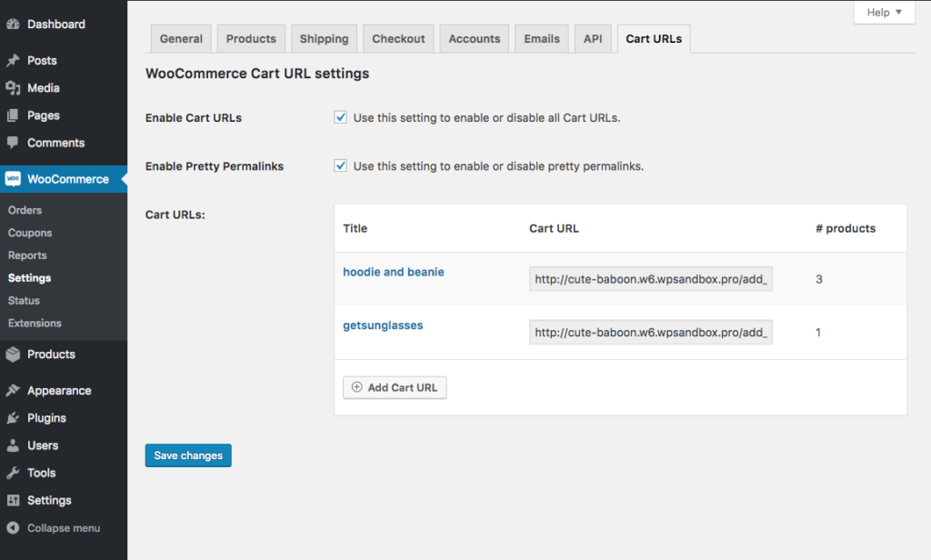Open Orders in WooCommerce submenu
Viewport: 931px width, 560px height.
25,210
